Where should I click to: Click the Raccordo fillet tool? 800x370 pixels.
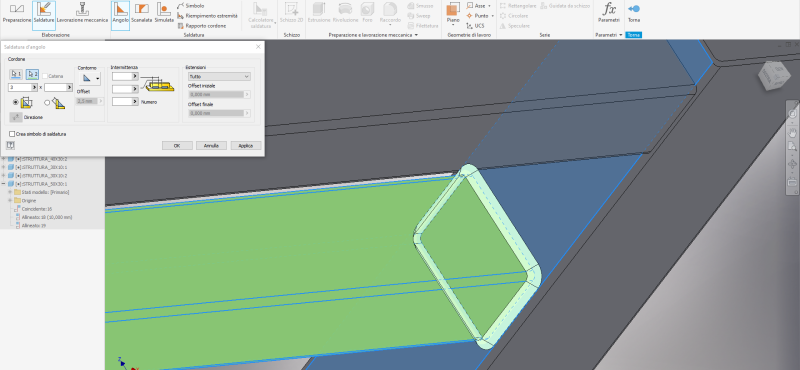pos(390,14)
